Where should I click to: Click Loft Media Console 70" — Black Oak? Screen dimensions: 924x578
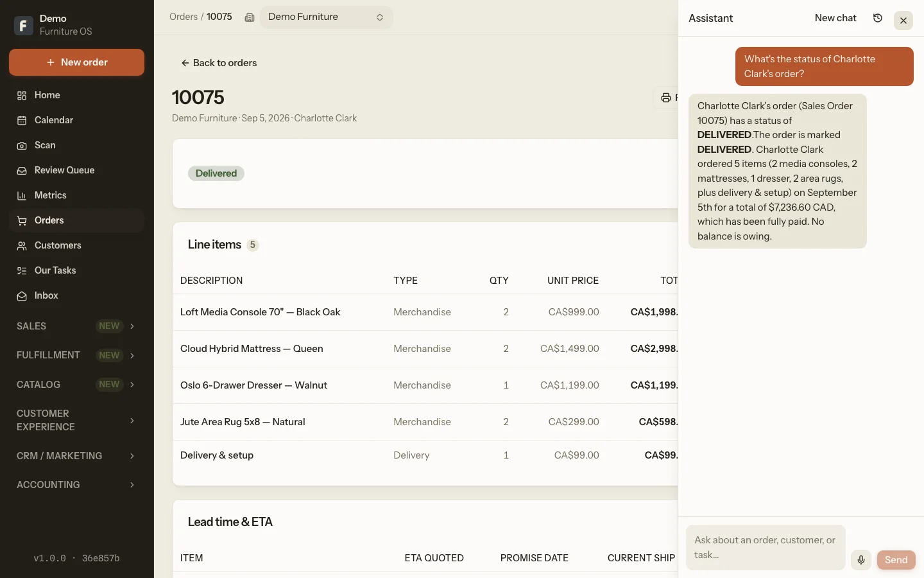(x=260, y=312)
